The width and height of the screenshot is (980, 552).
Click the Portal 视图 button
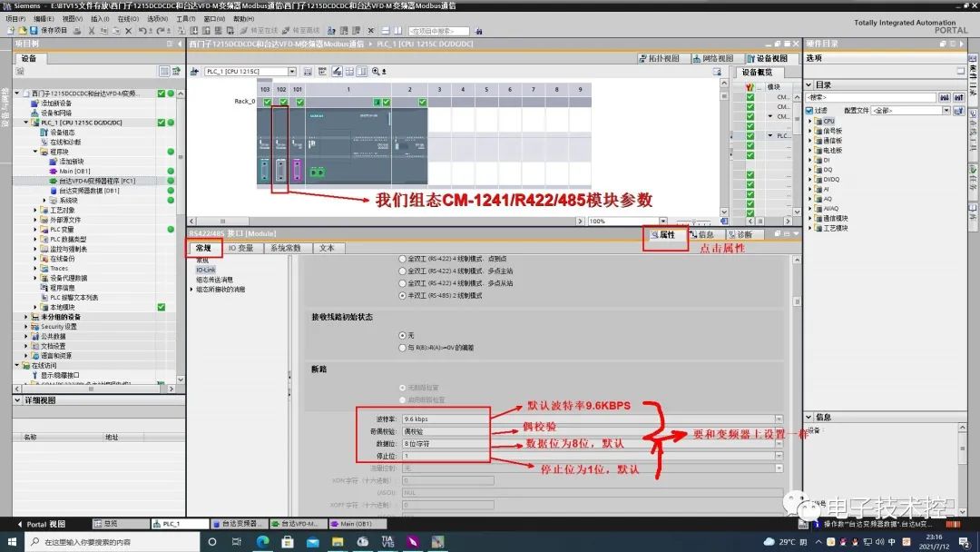pyautogui.click(x=41, y=524)
